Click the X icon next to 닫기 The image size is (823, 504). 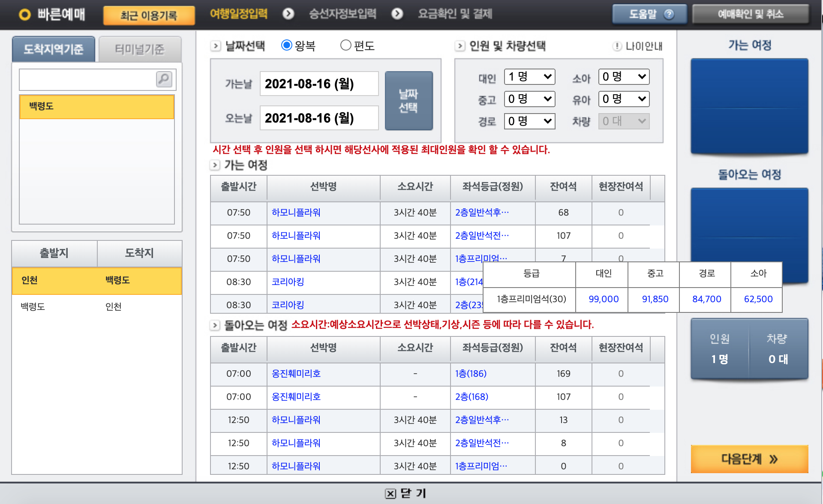[x=390, y=494]
